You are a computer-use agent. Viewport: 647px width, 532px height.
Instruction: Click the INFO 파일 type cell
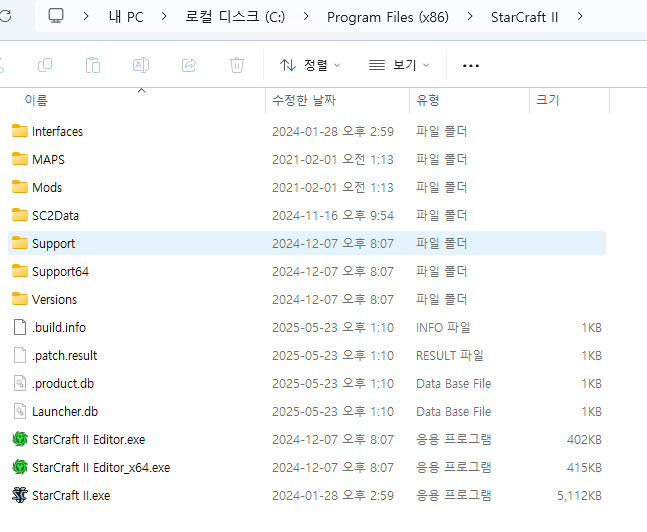click(443, 327)
